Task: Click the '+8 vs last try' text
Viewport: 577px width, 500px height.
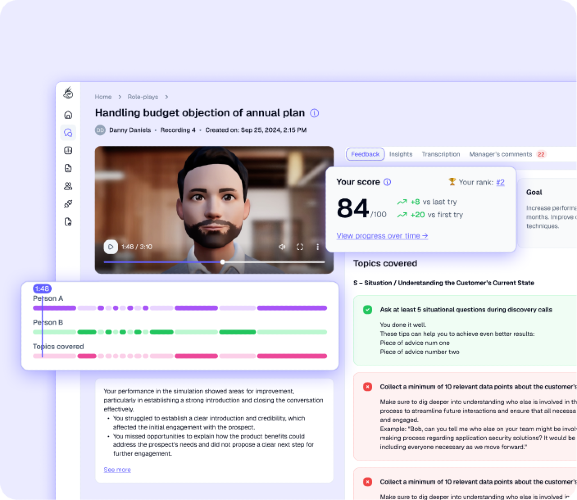Action: (434, 202)
